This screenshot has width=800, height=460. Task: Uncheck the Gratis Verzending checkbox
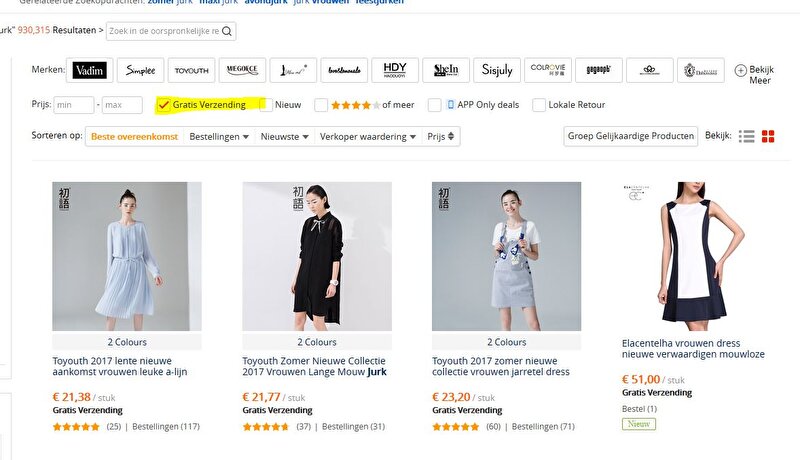point(163,105)
